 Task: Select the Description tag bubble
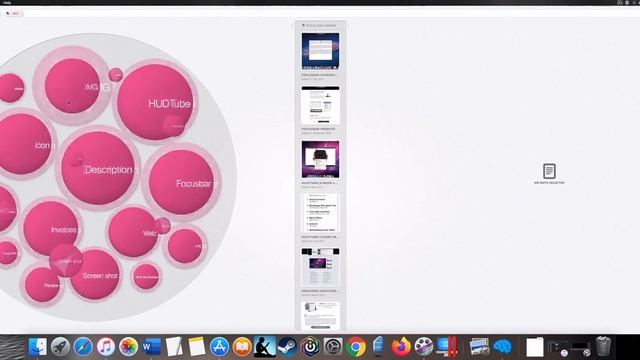(x=98, y=168)
